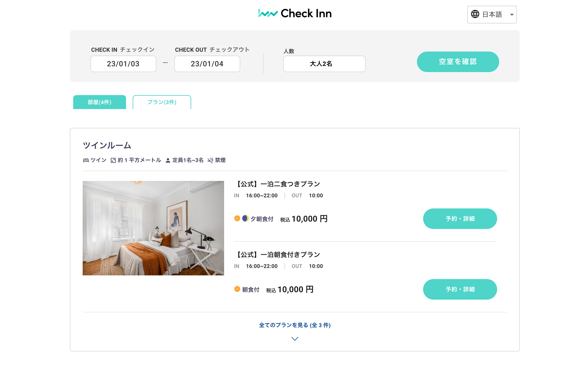588x368 pixels.
Task: Click 予約・詳細 for 一泊朝食付きプラン
Action: (460, 289)
